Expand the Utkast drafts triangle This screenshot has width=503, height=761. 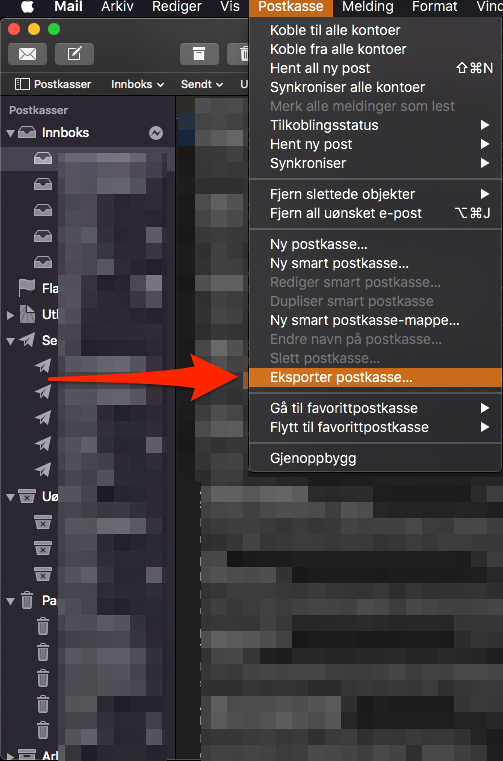(x=10, y=315)
